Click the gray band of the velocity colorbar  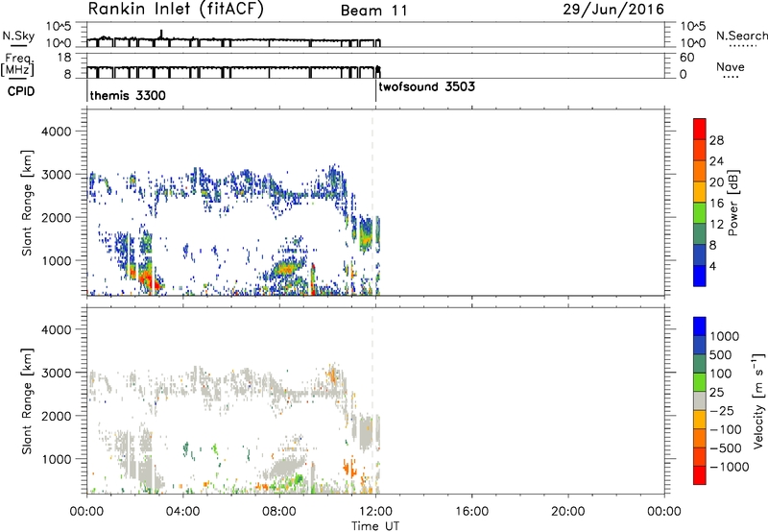[x=700, y=401]
